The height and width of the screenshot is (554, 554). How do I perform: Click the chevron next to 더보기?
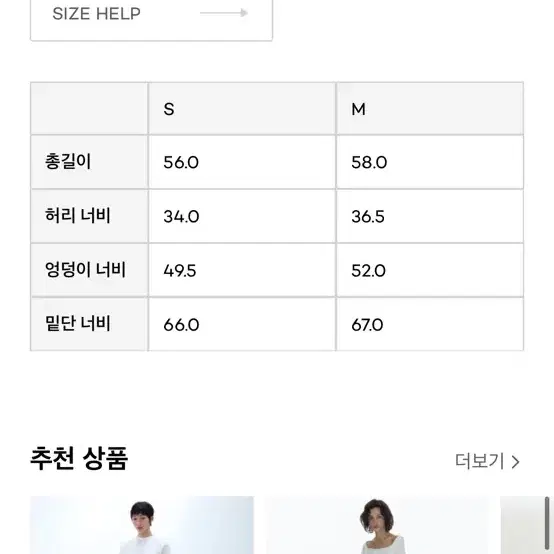(x=515, y=462)
